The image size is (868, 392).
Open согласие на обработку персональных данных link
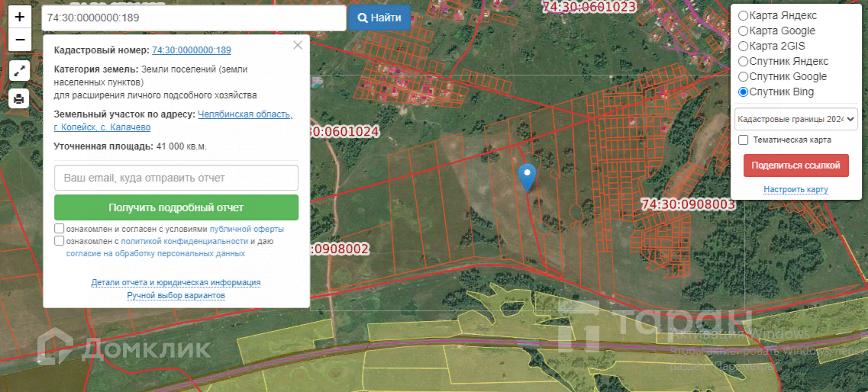click(156, 254)
